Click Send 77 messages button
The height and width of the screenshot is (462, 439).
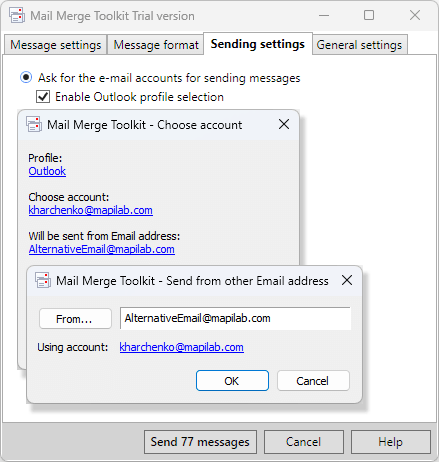tap(200, 442)
